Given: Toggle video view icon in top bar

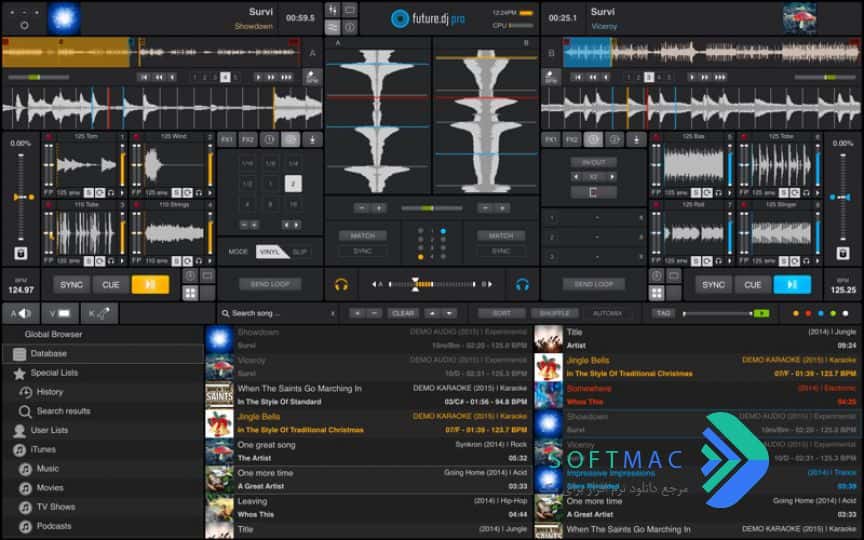Looking at the screenshot, I should coord(350,10).
